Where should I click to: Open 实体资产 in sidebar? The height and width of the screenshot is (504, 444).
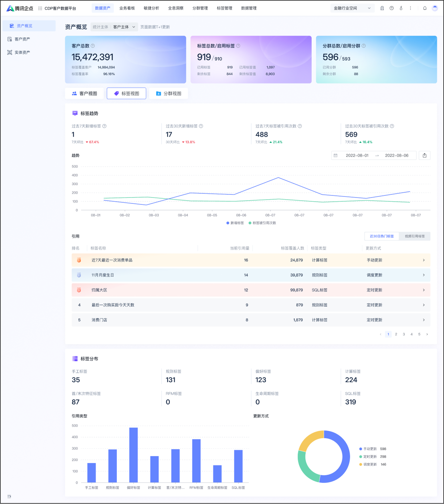pyautogui.click(x=29, y=52)
